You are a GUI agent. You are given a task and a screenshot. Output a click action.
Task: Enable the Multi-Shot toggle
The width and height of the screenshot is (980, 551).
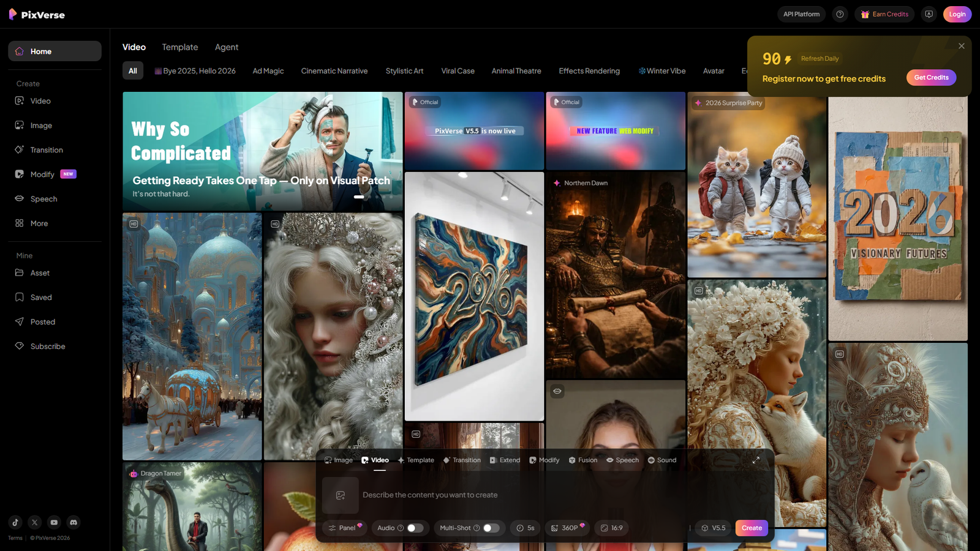491,528
